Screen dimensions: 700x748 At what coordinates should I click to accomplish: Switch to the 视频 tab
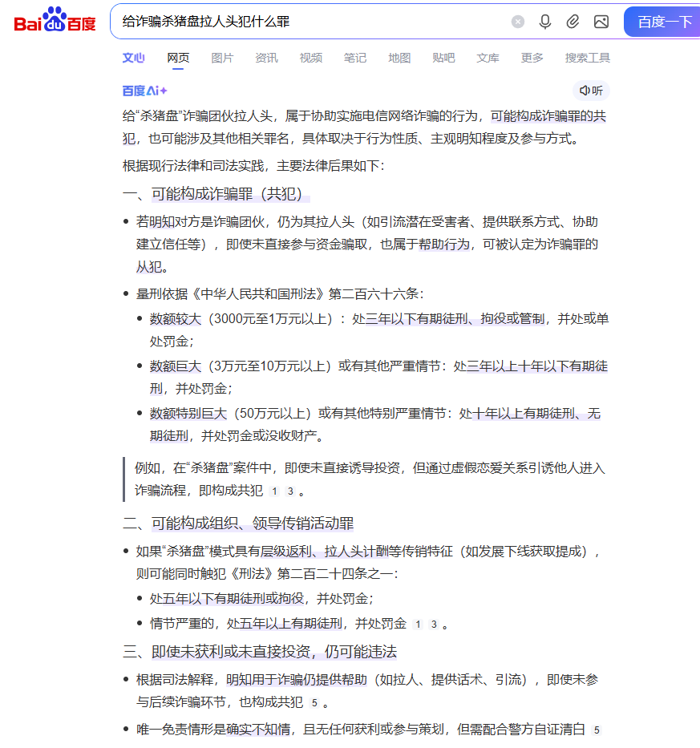310,58
